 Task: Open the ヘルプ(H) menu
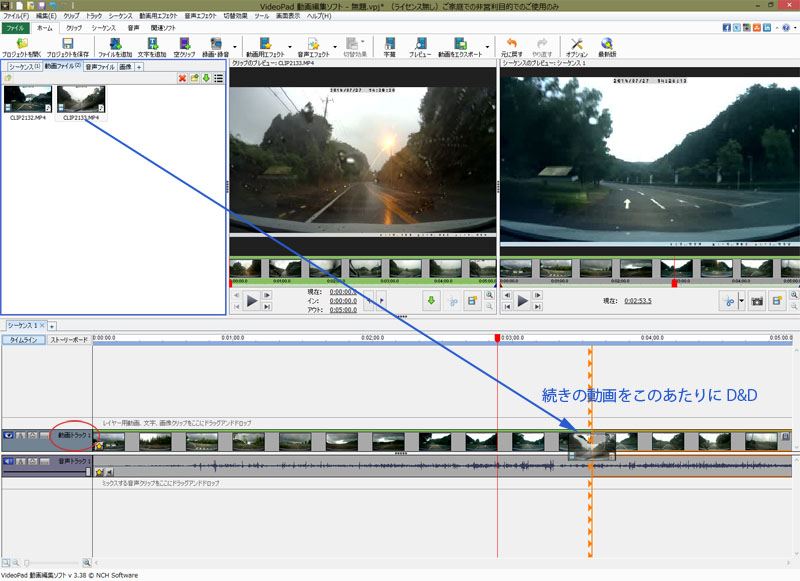319,16
